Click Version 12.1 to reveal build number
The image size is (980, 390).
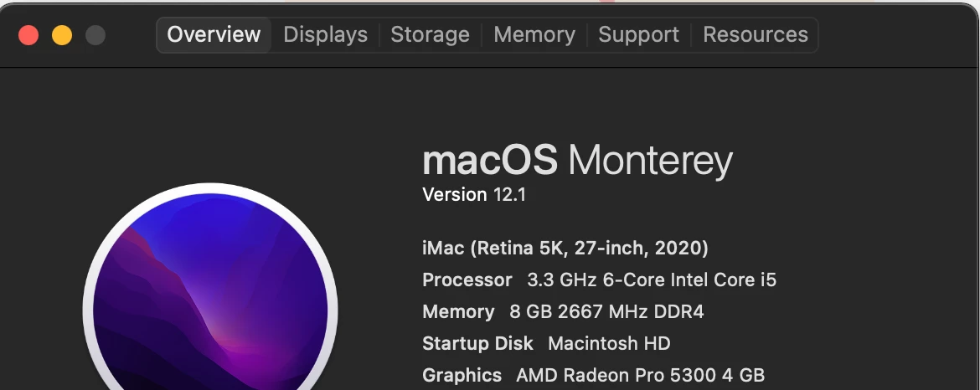(x=474, y=195)
